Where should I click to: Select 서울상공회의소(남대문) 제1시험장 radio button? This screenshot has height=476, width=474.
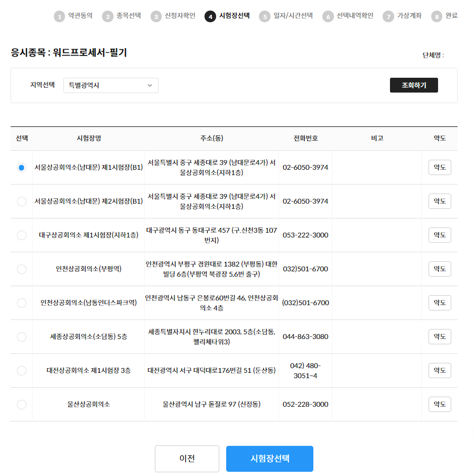tap(22, 168)
